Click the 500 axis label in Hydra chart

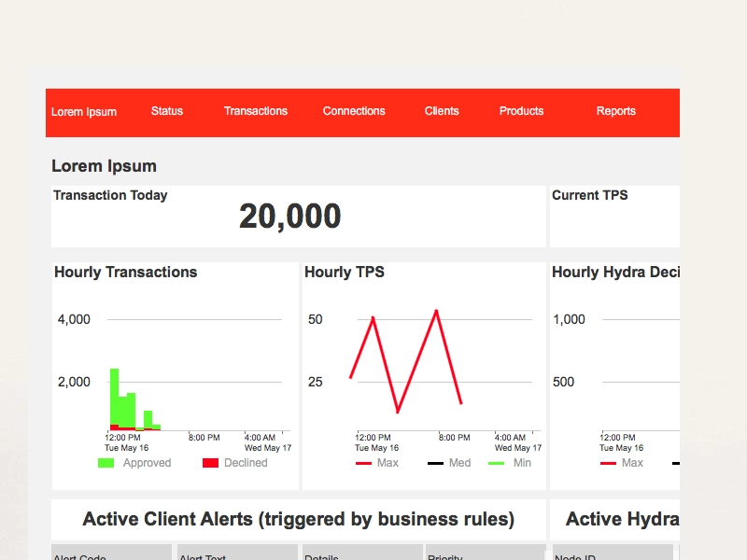coord(563,382)
